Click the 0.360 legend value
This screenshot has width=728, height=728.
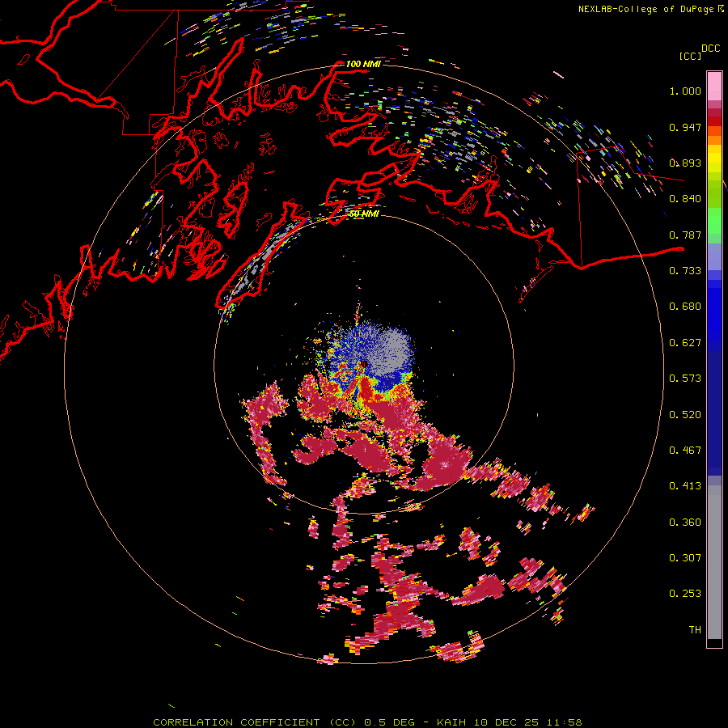(x=685, y=523)
